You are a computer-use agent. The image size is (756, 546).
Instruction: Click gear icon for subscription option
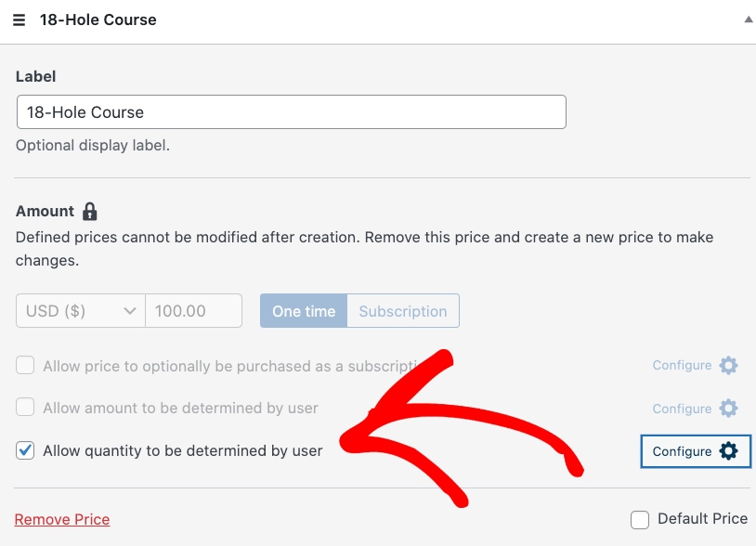[729, 366]
